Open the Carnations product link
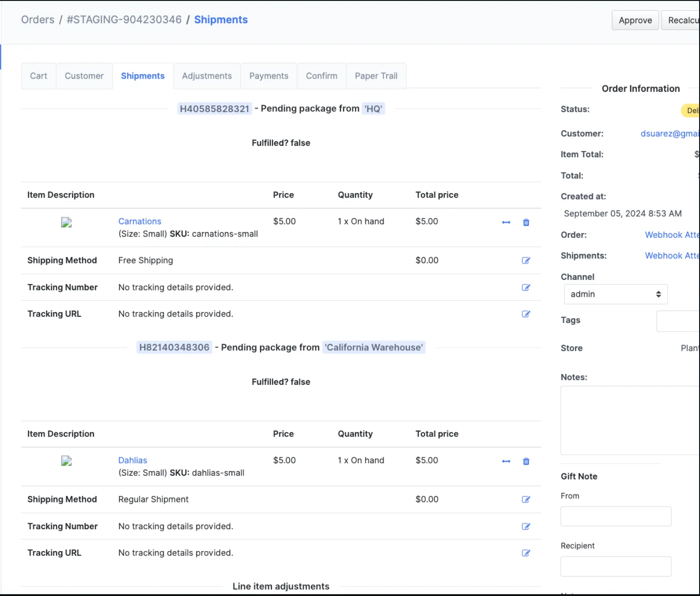This screenshot has width=700, height=596. coord(140,221)
